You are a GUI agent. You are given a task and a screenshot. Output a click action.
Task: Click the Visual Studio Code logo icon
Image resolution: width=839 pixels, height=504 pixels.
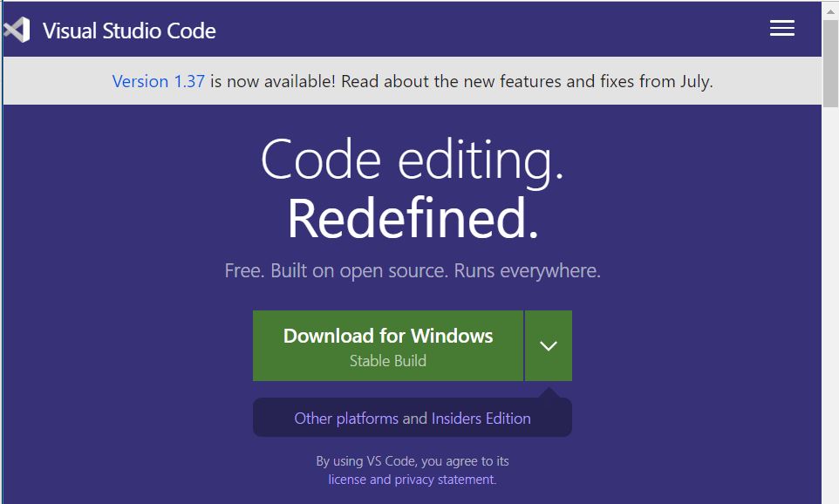click(17, 30)
